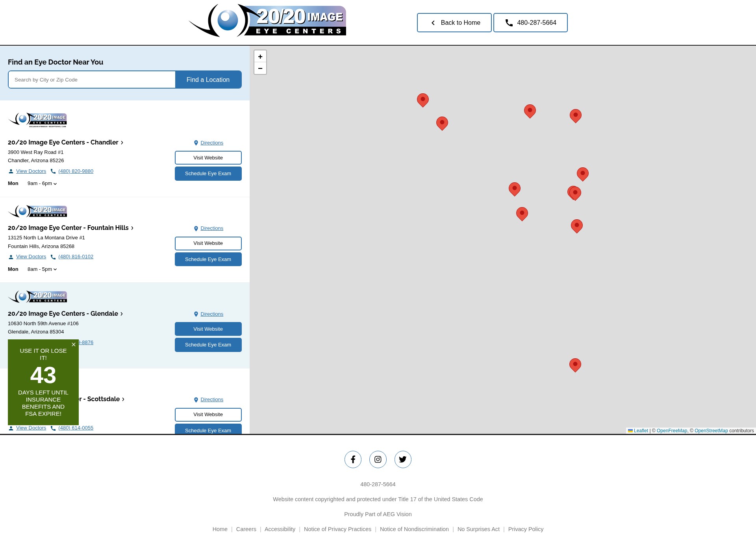Zoom in on the map
This screenshot has width=756, height=550.
[x=260, y=56]
